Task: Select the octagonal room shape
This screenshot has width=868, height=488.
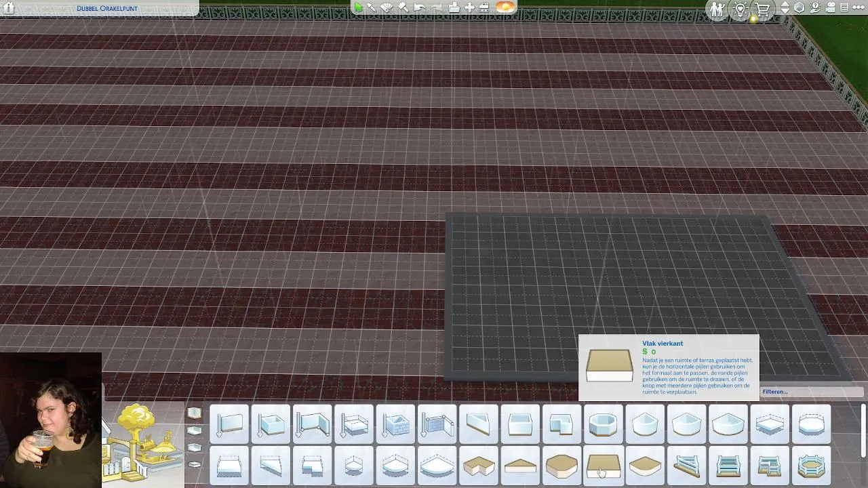Action: tap(604, 424)
